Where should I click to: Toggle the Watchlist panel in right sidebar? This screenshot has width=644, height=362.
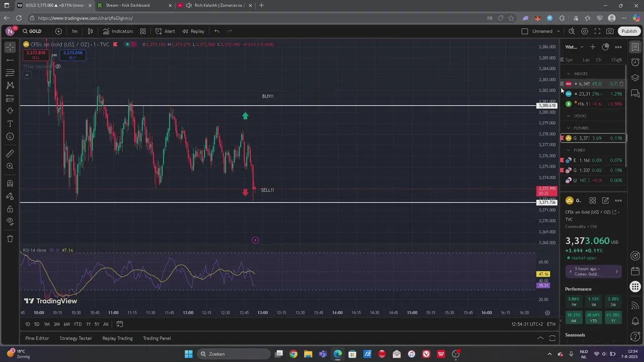[x=635, y=47]
